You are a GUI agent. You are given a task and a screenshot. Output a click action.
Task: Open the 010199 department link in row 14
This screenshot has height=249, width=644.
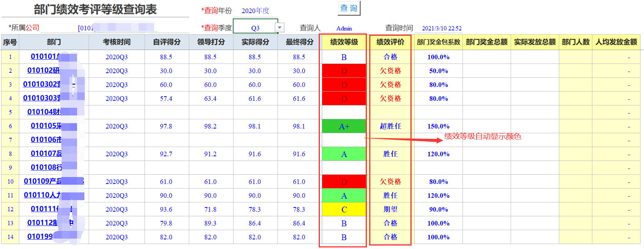click(40, 237)
